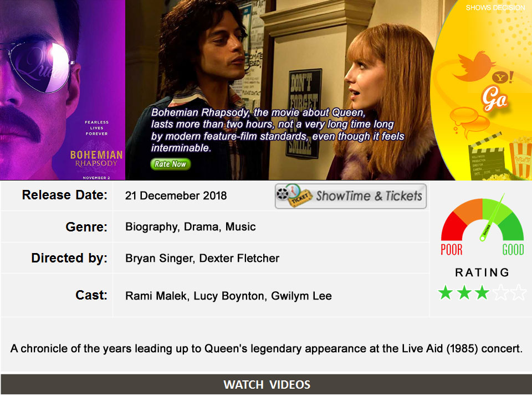Viewport: 532px width, 397px height.
Task: Select the third green rating star
Action: (x=482, y=292)
